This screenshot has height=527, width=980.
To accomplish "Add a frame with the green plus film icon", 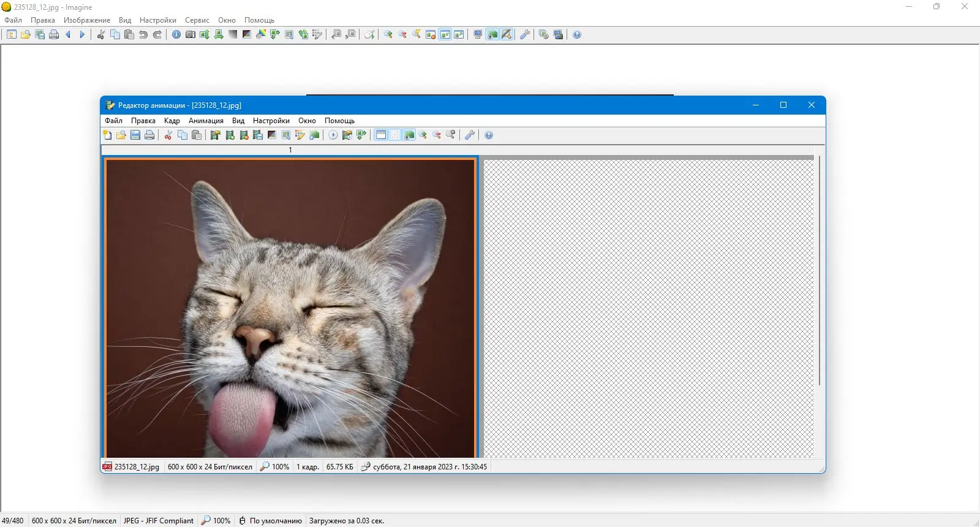I will tap(230, 135).
